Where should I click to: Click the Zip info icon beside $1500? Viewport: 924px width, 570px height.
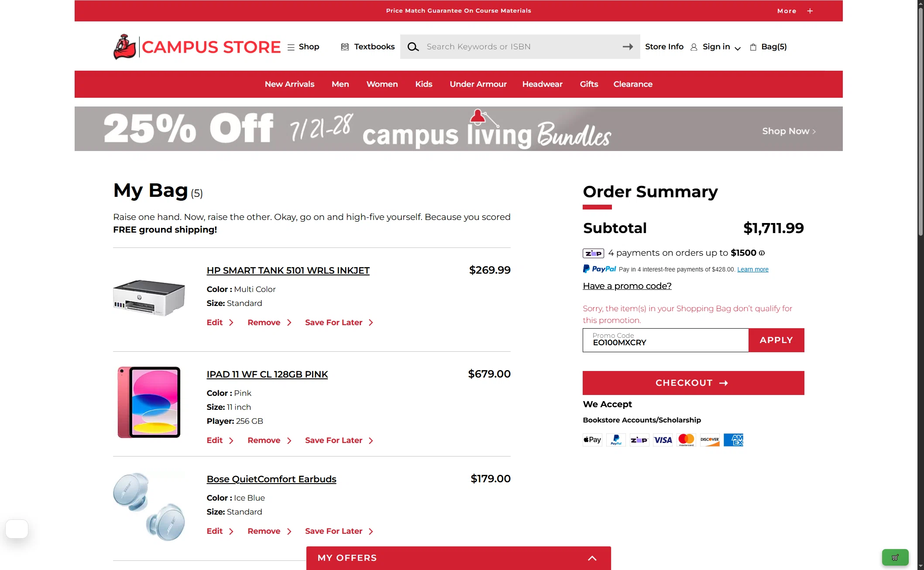click(762, 253)
